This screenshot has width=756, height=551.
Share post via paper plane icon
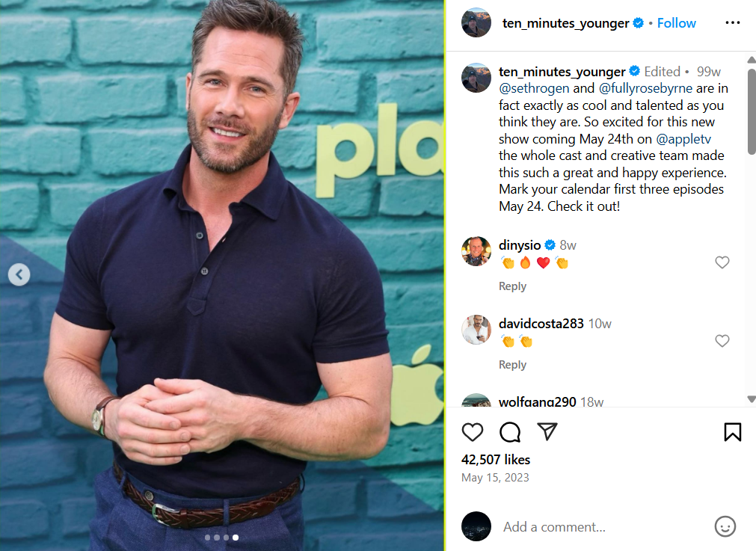coord(547,431)
